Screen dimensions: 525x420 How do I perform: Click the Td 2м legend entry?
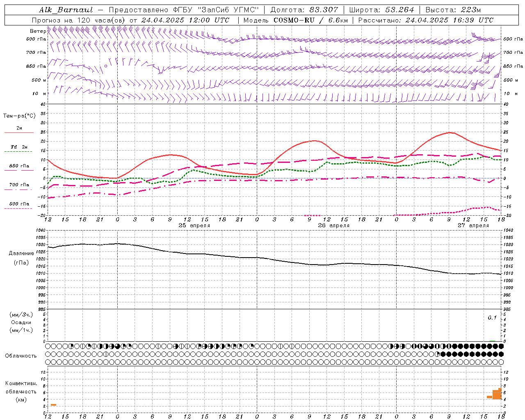click(19, 147)
